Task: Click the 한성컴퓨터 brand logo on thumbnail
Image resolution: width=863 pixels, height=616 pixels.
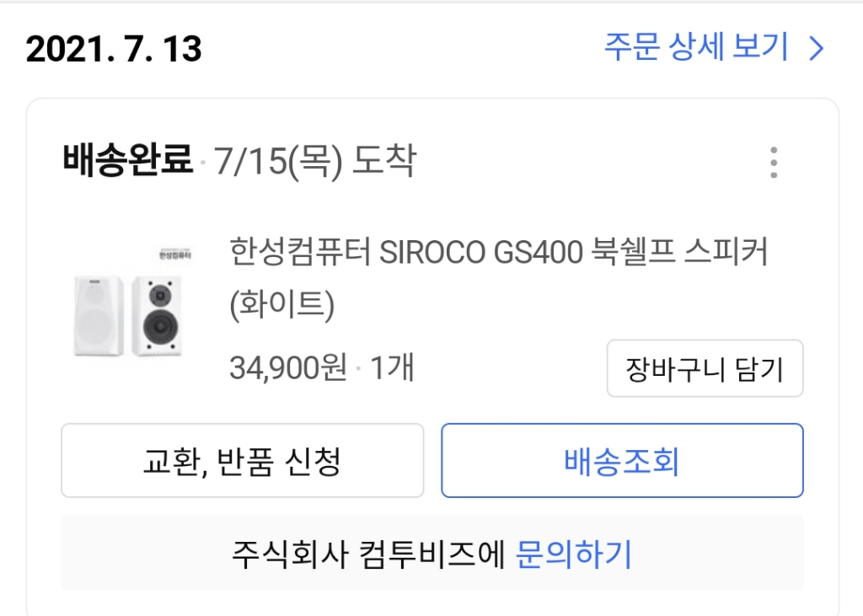Action: point(175,254)
